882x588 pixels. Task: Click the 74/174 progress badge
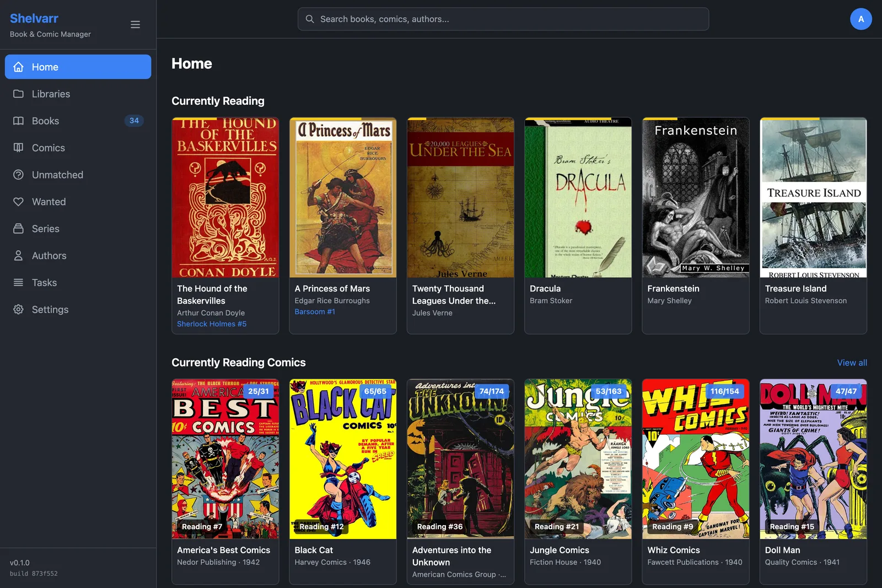[492, 391]
